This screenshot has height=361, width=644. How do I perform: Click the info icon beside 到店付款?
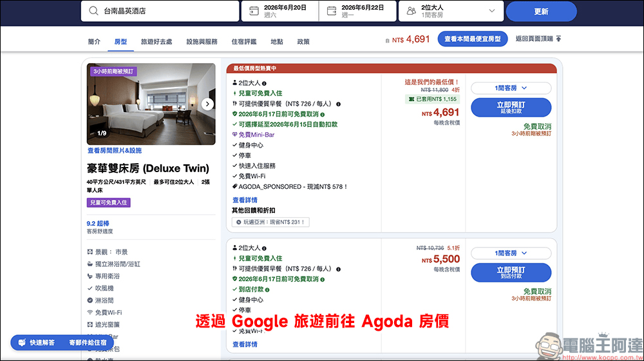pyautogui.click(x=267, y=290)
